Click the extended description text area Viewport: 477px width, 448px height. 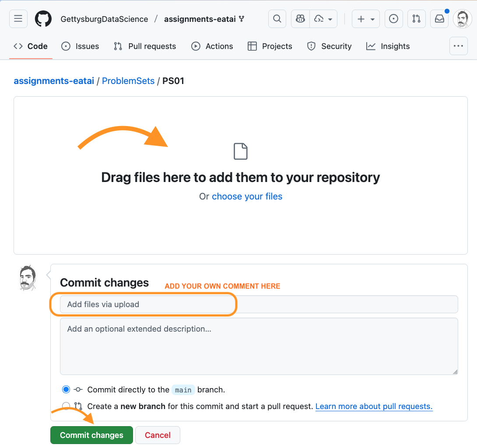[259, 346]
